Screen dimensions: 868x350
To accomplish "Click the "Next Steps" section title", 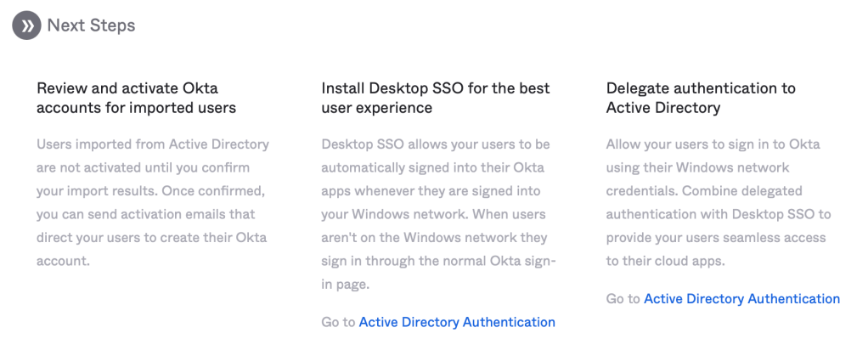I will [x=91, y=25].
